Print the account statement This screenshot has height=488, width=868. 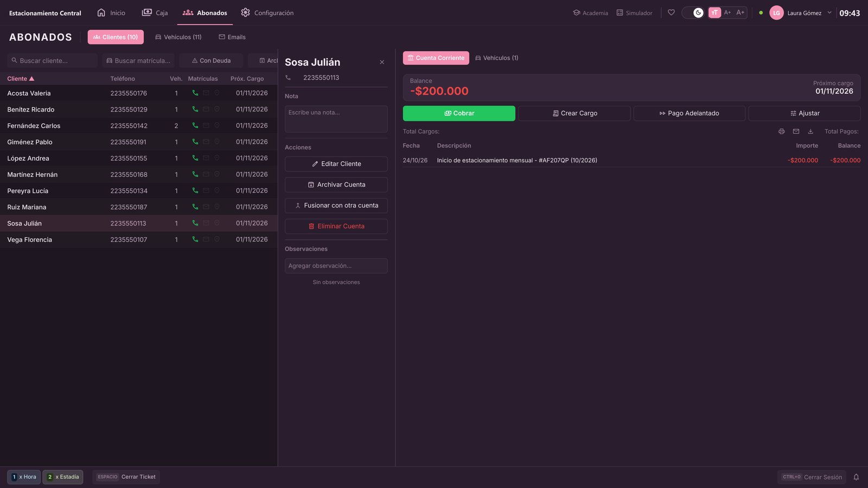pyautogui.click(x=781, y=131)
